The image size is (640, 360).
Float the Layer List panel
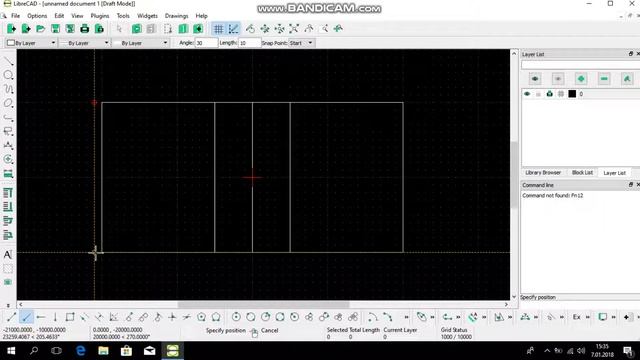[x=631, y=54]
